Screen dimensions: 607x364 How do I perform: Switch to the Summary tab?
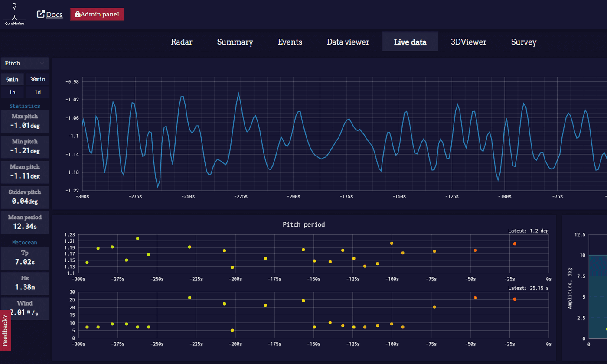pos(235,42)
